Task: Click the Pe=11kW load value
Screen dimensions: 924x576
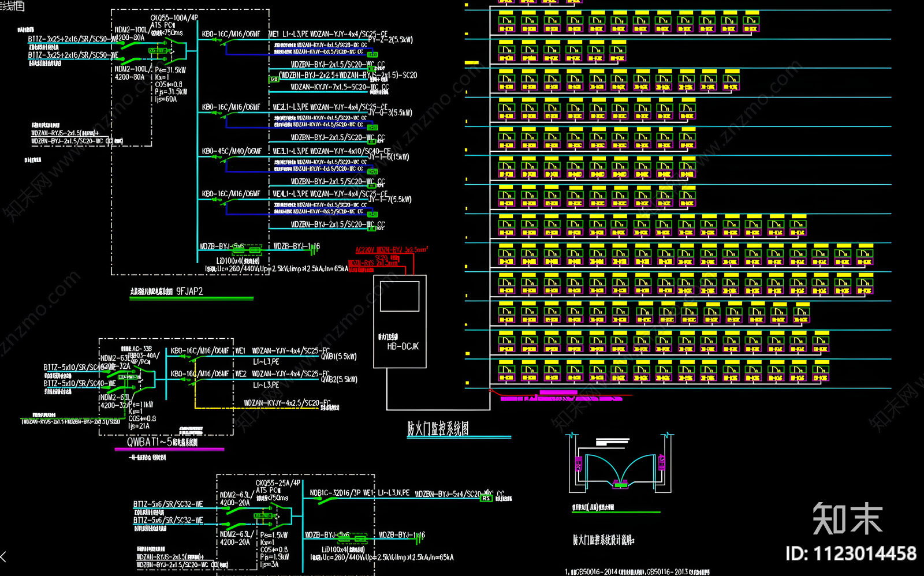Action: point(141,405)
